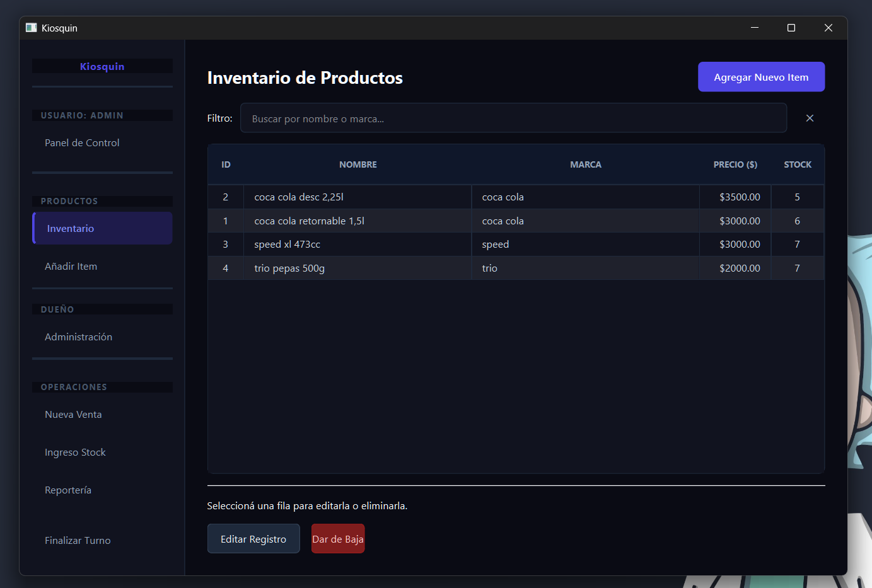Screen dimensions: 872x588
Task: Click the search filter input field
Action: coord(514,118)
